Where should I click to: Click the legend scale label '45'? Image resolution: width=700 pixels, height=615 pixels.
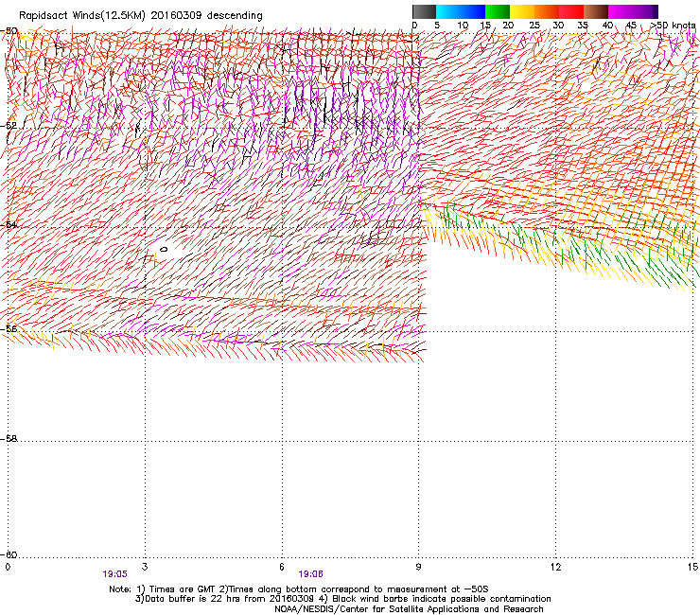pos(631,26)
